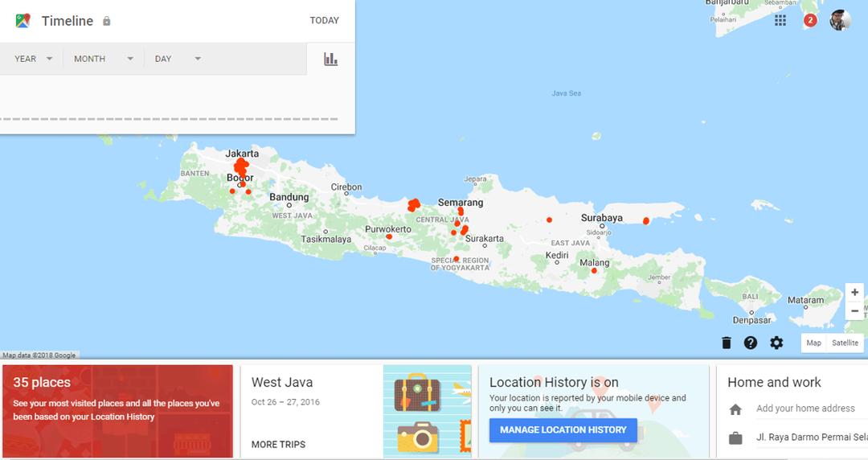Click Add your home address field
This screenshot has height=460, width=868.
pyautogui.click(x=805, y=409)
